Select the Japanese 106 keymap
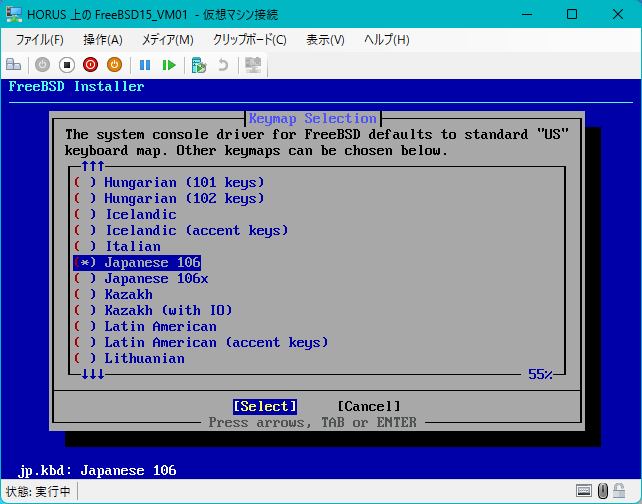Viewport: 642px width, 504px height. click(x=137, y=262)
